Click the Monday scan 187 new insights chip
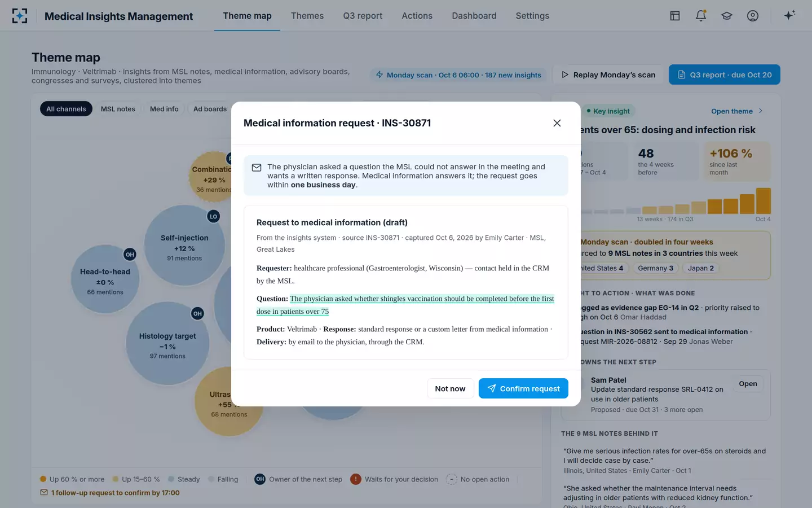The height and width of the screenshot is (508, 812). pos(458,75)
